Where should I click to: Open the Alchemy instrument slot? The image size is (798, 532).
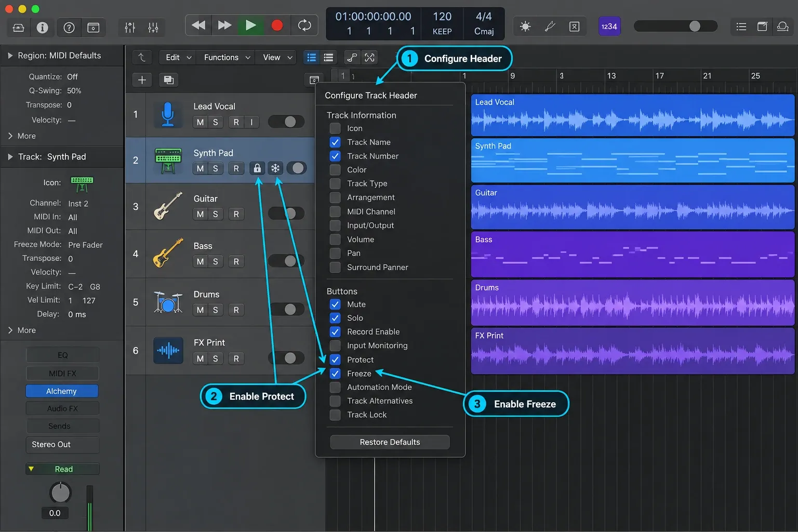[62, 391]
